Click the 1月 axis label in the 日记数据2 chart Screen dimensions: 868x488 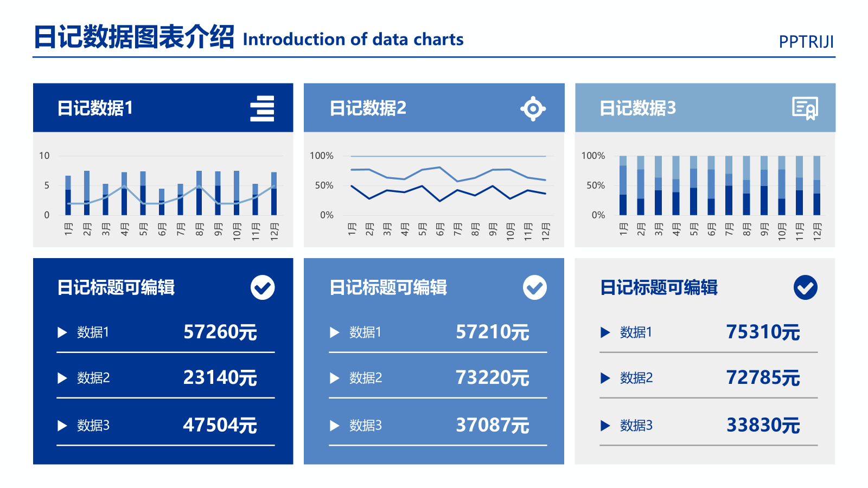click(352, 229)
